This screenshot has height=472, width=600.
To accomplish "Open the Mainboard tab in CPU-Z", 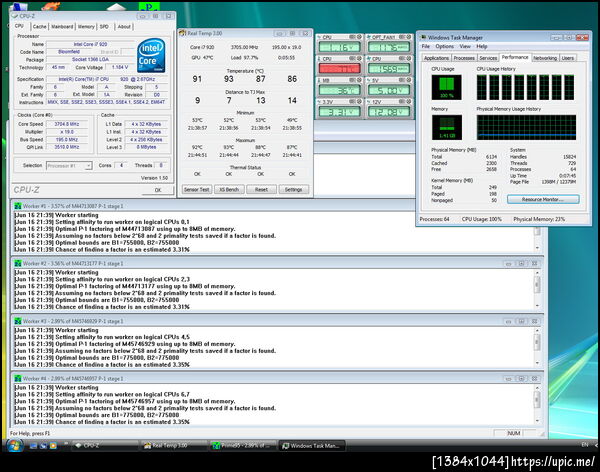I will [x=62, y=27].
